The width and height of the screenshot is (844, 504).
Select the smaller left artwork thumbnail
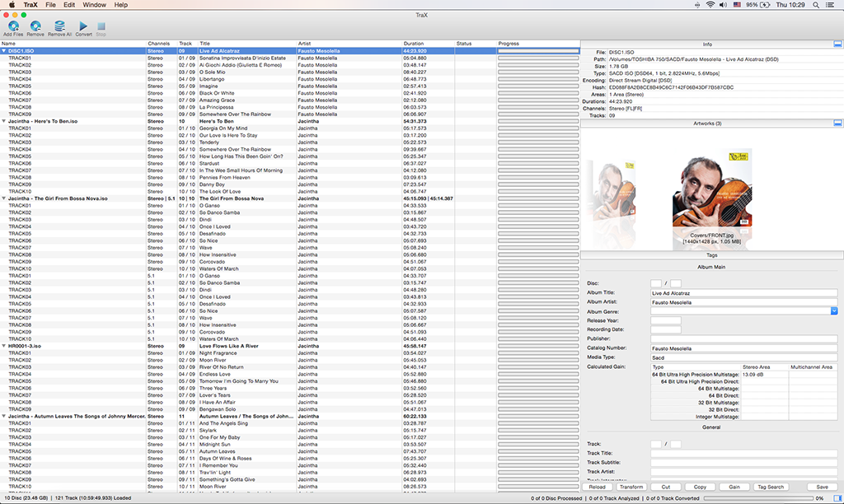[615, 191]
